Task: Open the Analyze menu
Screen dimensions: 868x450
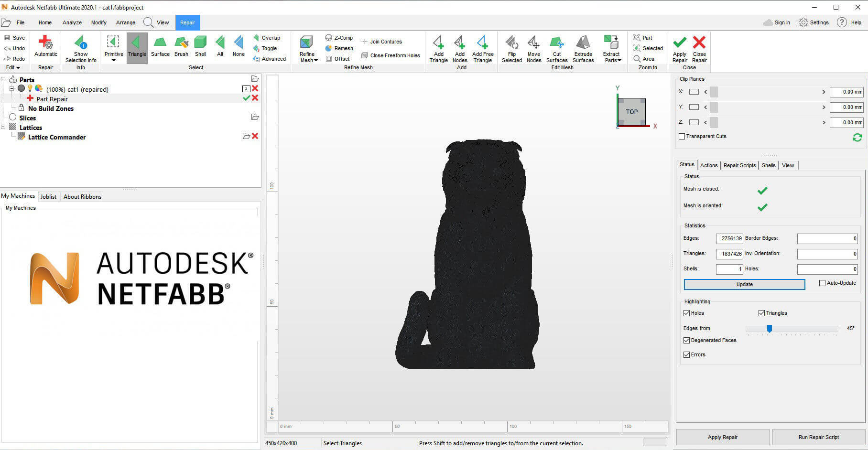Action: coord(72,22)
